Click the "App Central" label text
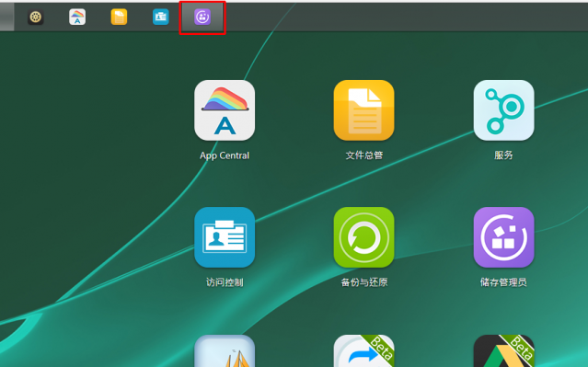Screen dimensions: 588x367 tap(225, 155)
